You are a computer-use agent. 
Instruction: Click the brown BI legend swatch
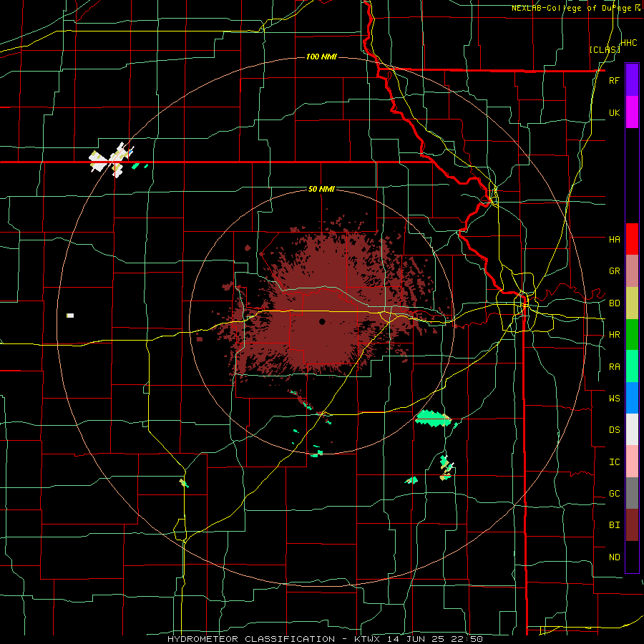(x=632, y=525)
